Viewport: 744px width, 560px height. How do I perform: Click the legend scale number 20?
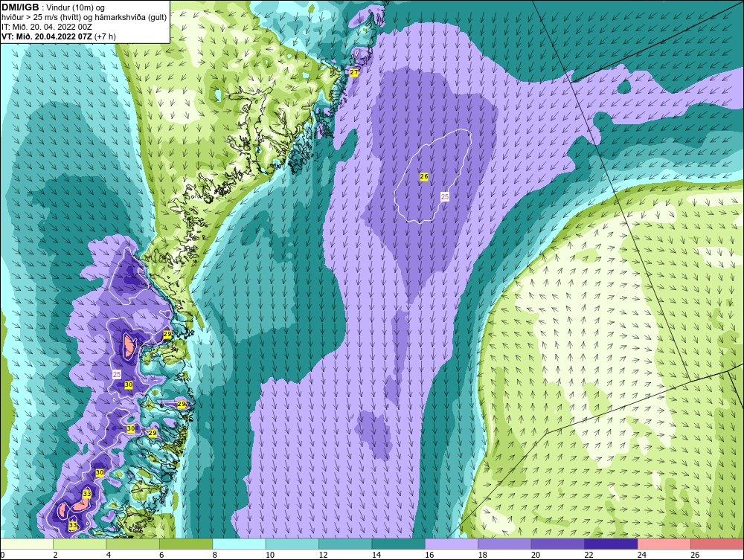click(x=536, y=555)
